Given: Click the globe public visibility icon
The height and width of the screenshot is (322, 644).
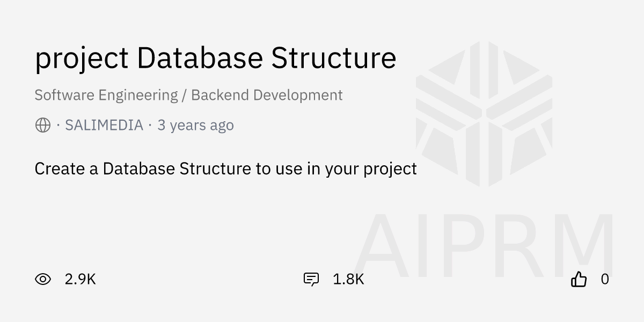Looking at the screenshot, I should pos(43,126).
